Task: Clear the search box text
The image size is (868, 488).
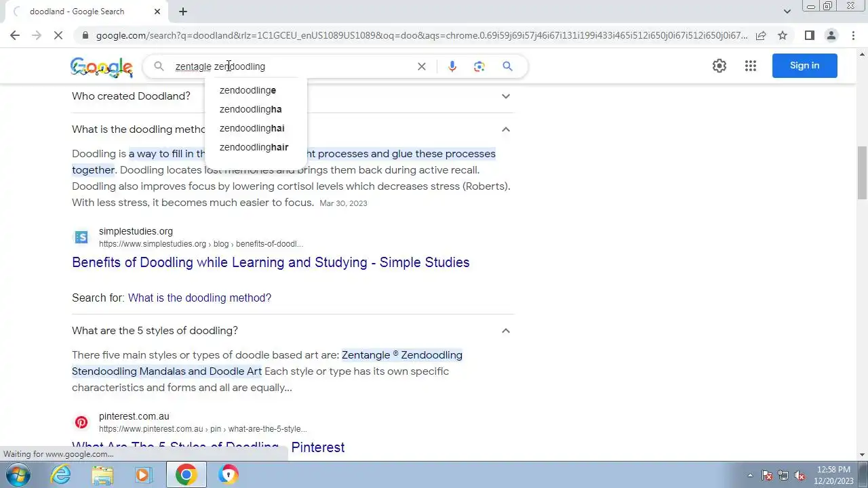Action: pos(422,66)
